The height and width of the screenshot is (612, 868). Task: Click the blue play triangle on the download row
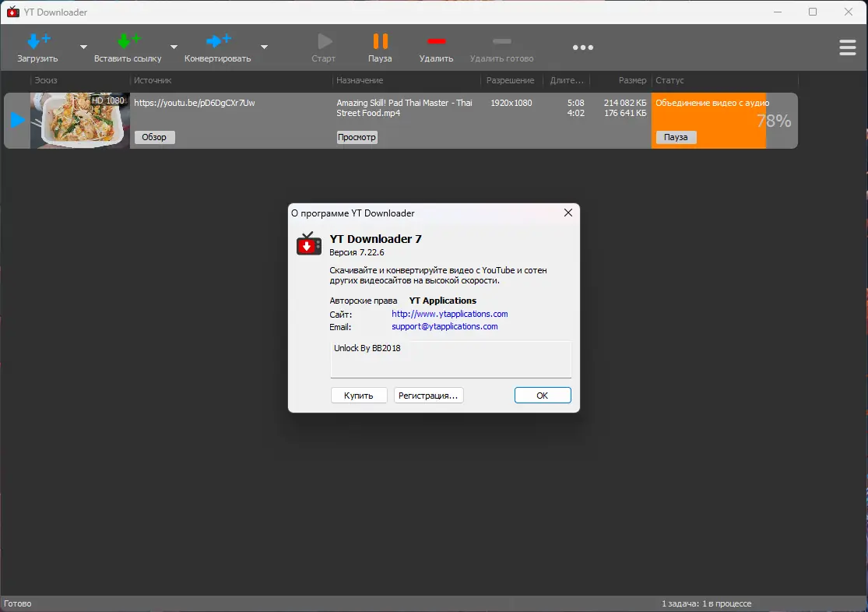coord(16,120)
